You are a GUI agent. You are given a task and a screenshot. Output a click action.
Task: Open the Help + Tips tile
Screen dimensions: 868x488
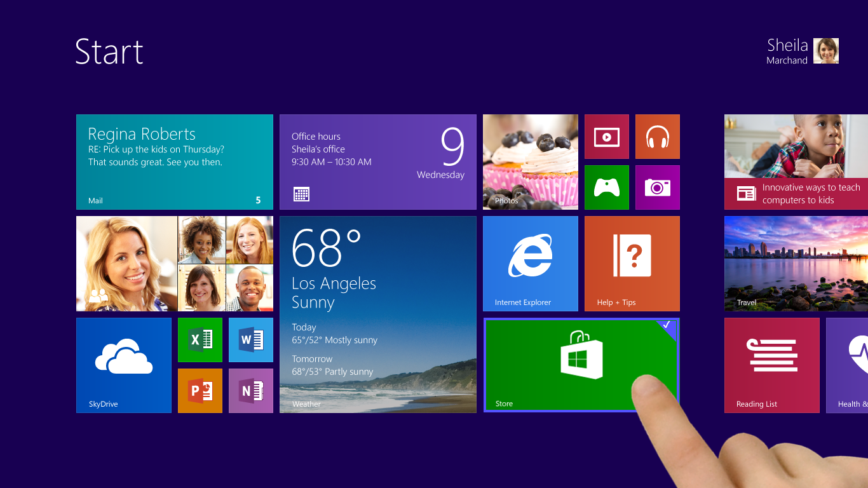(x=632, y=264)
